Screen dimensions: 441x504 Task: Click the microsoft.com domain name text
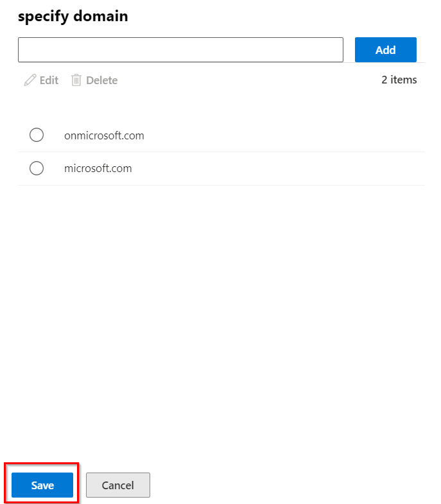(98, 168)
